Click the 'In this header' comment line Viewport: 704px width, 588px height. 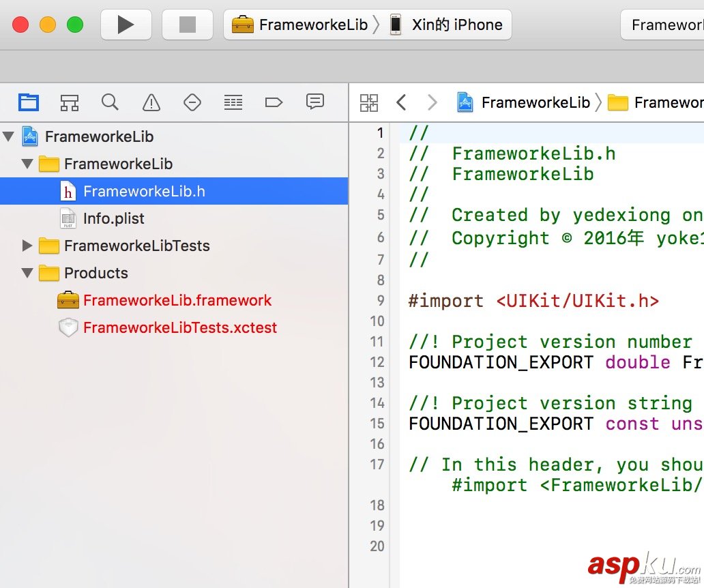556,465
